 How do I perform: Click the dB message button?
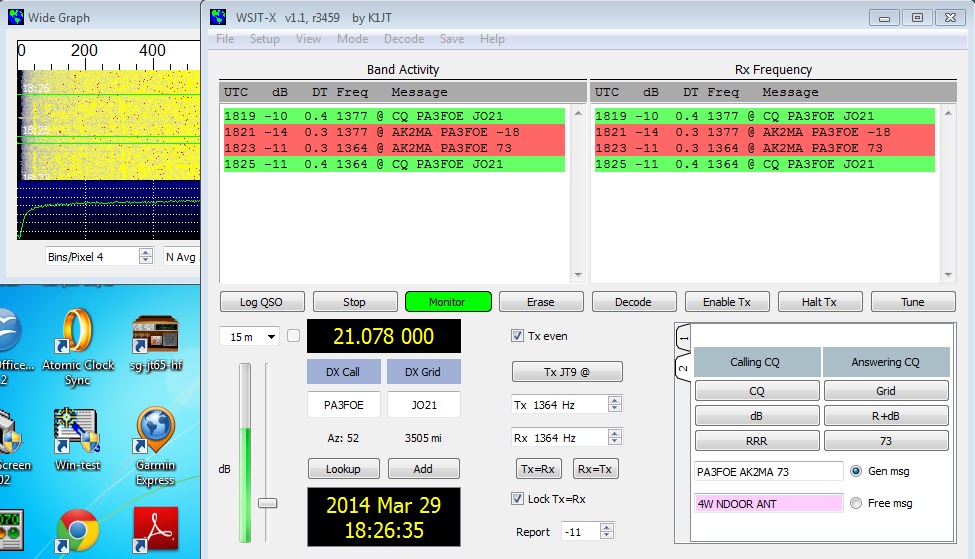(x=757, y=416)
